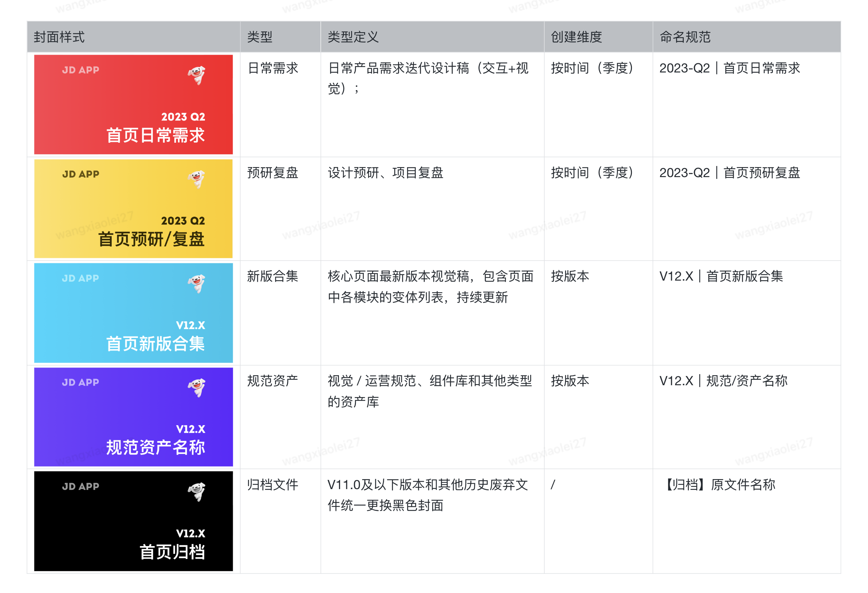Select the 归档文件 type cell

[273, 485]
